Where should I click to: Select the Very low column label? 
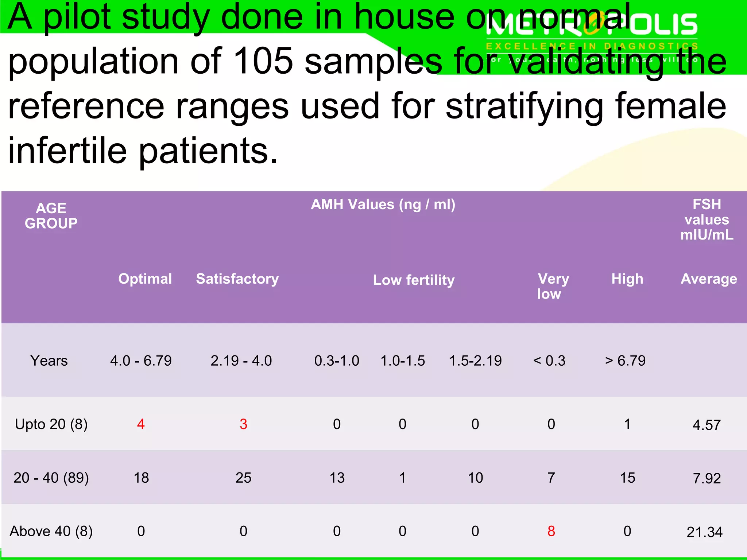[553, 286]
